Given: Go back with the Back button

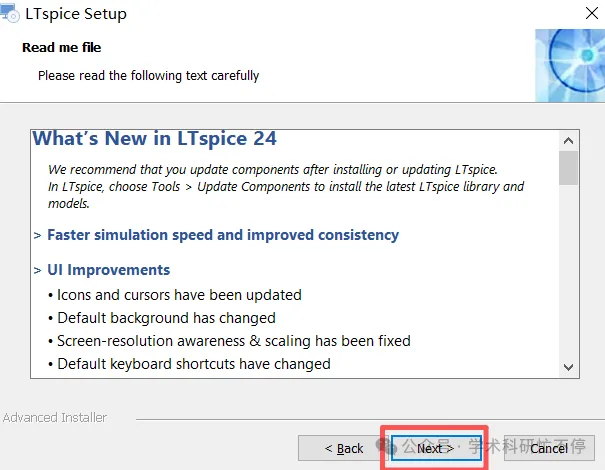Looking at the screenshot, I should coord(343,448).
